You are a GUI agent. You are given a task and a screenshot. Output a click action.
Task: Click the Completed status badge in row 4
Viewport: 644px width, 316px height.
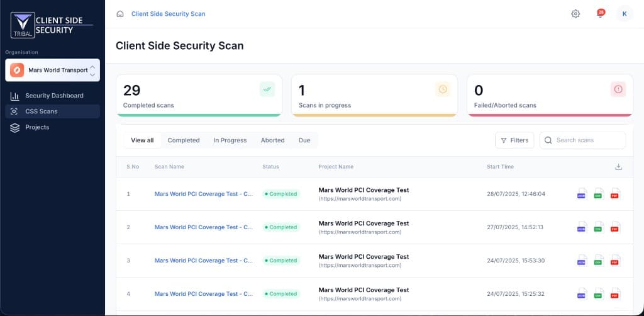tap(281, 294)
